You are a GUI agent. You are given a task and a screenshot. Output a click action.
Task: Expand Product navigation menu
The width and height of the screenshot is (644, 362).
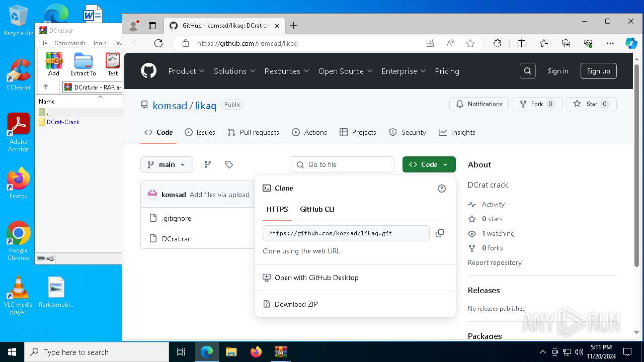(186, 71)
